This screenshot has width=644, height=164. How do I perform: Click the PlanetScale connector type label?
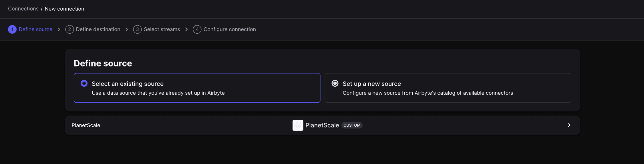point(322,125)
